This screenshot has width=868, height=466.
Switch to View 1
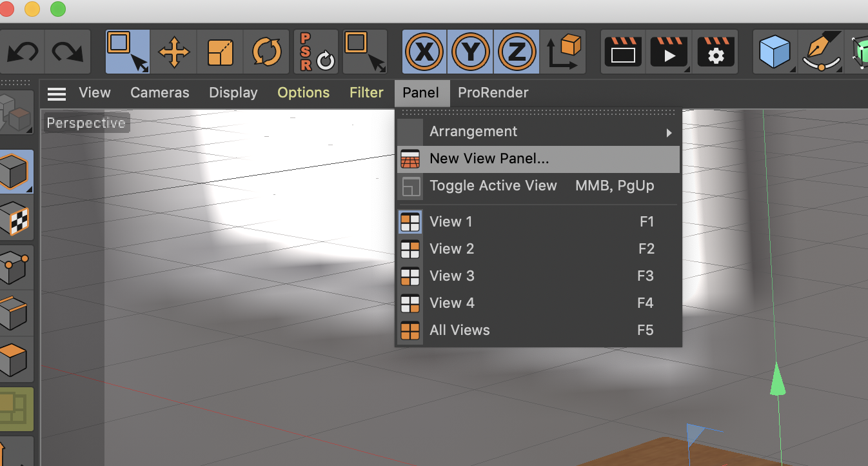tap(538, 222)
